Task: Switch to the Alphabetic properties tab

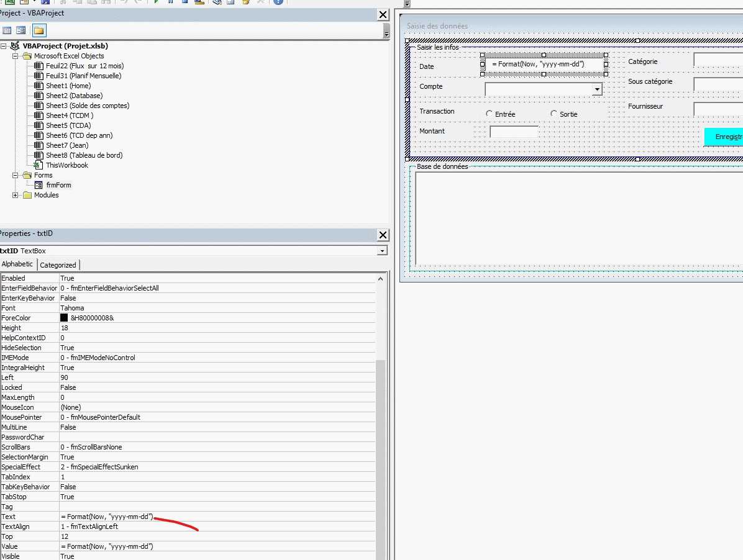Action: coord(17,264)
